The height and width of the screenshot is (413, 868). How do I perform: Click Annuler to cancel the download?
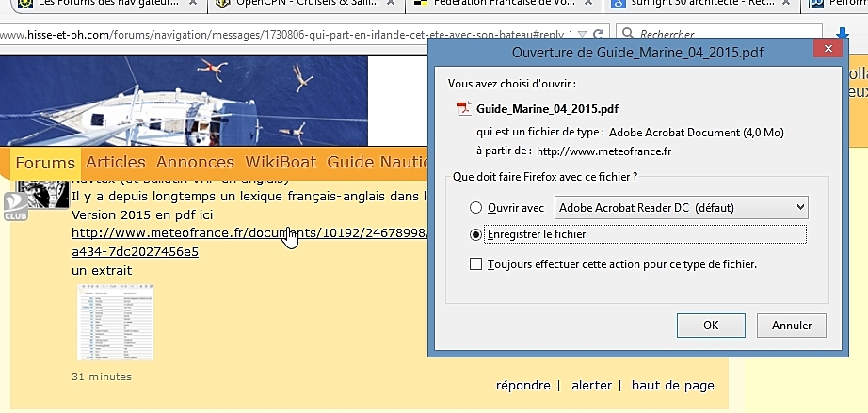click(792, 326)
